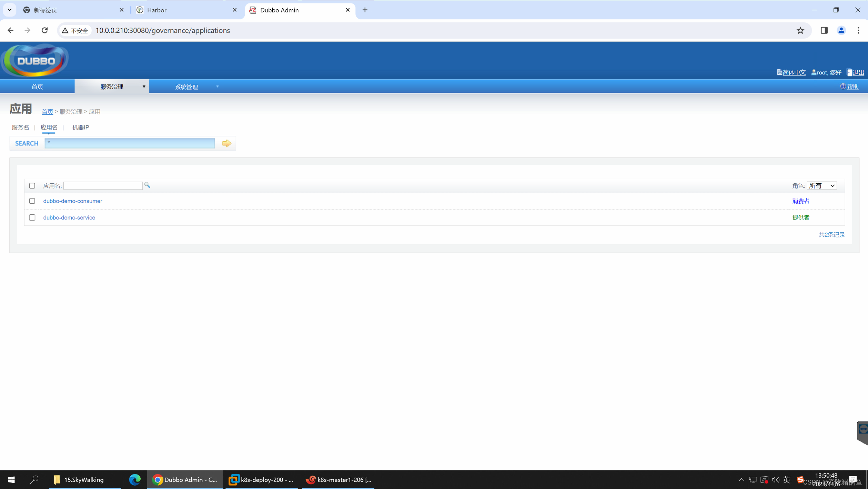Click the 不安全 security warning icon
This screenshot has width=868, height=489.
[75, 30]
